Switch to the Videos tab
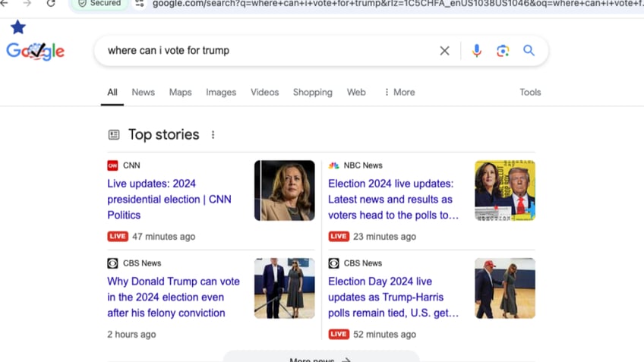 pos(264,93)
